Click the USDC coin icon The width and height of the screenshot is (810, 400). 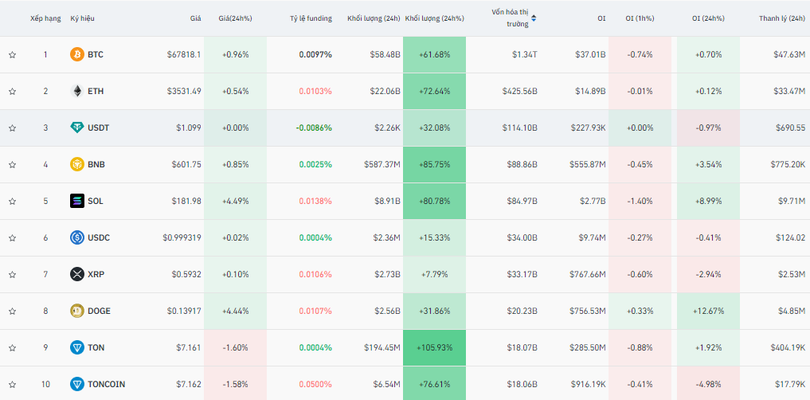[x=77, y=237]
